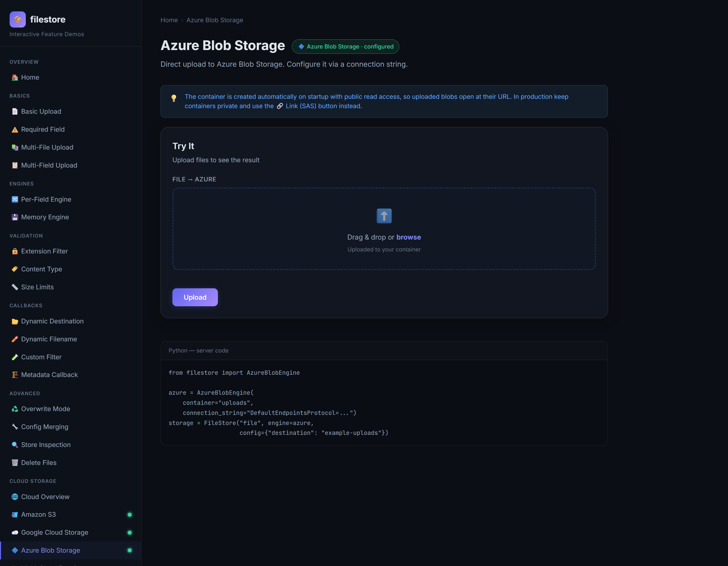The height and width of the screenshot is (566, 728).
Task: Click the Size Limits ruler icon
Action: pos(15,287)
